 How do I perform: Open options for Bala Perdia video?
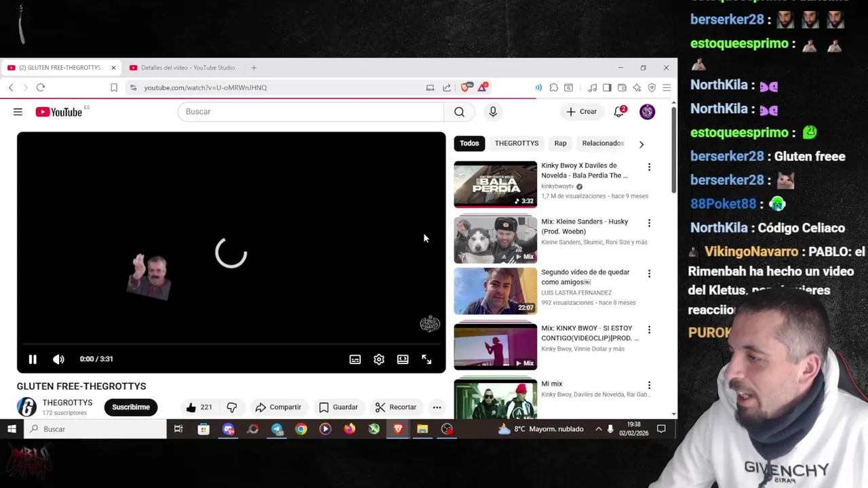coord(649,167)
